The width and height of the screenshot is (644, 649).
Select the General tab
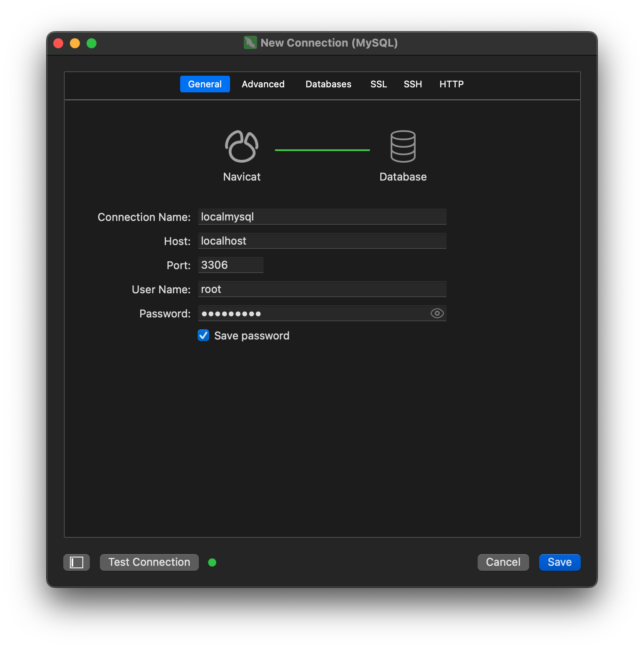[205, 84]
